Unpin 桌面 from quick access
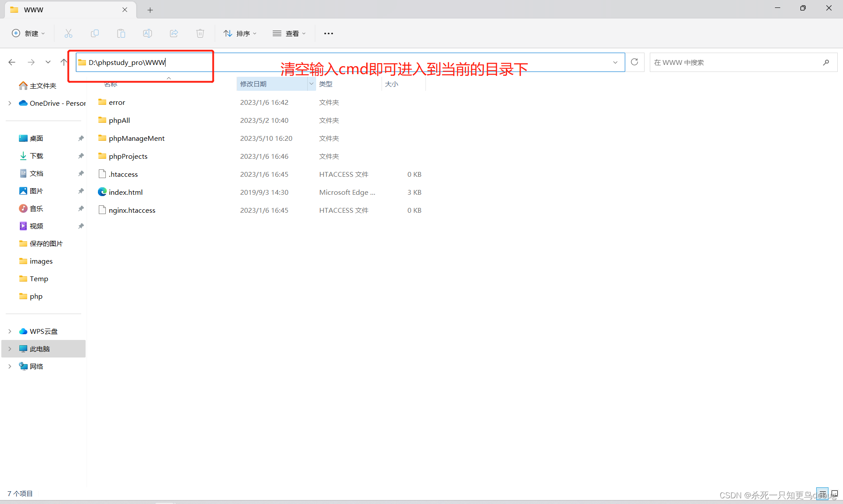The width and height of the screenshot is (843, 504). pyautogui.click(x=81, y=138)
